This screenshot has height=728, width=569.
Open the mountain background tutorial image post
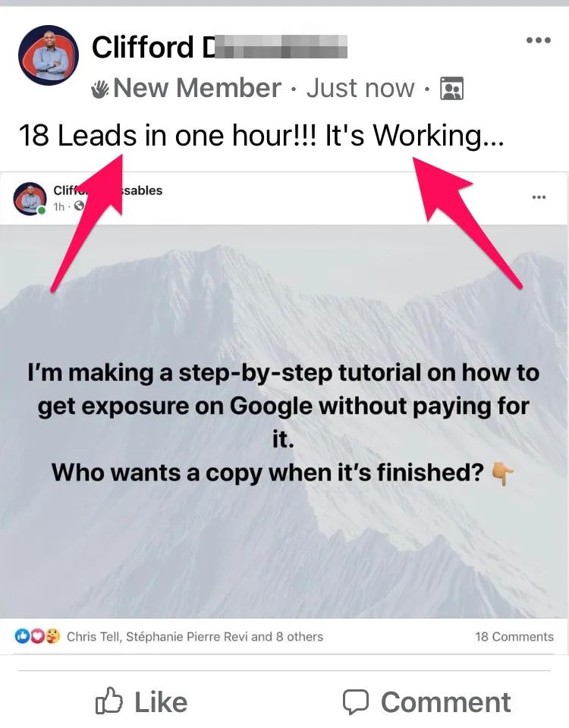point(284,422)
